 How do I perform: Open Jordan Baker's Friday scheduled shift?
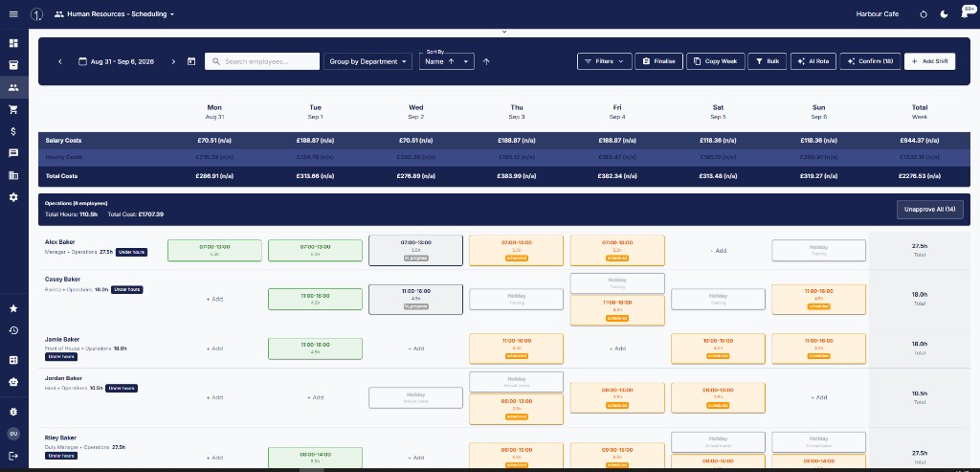coord(617,397)
